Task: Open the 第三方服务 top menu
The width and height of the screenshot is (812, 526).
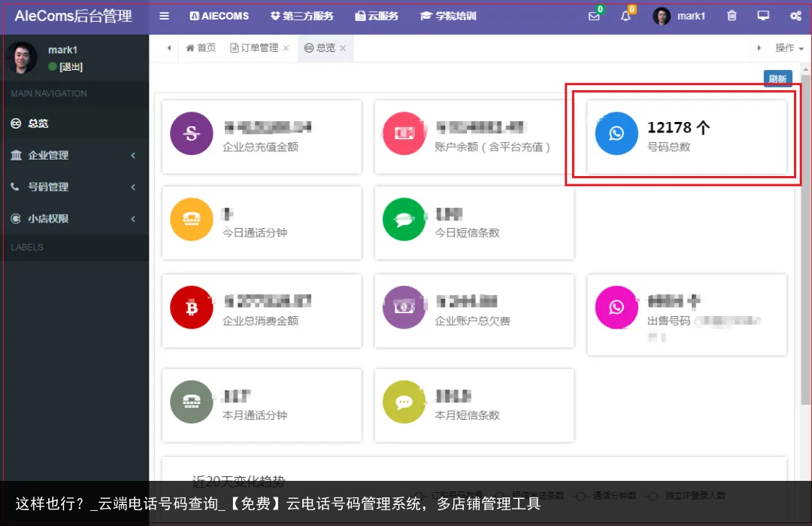Action: coord(302,16)
